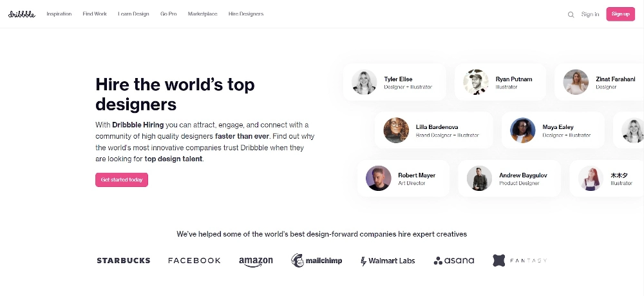Viewport: 644px width, 296px height.
Task: Click the Sign up button
Action: [x=620, y=14]
